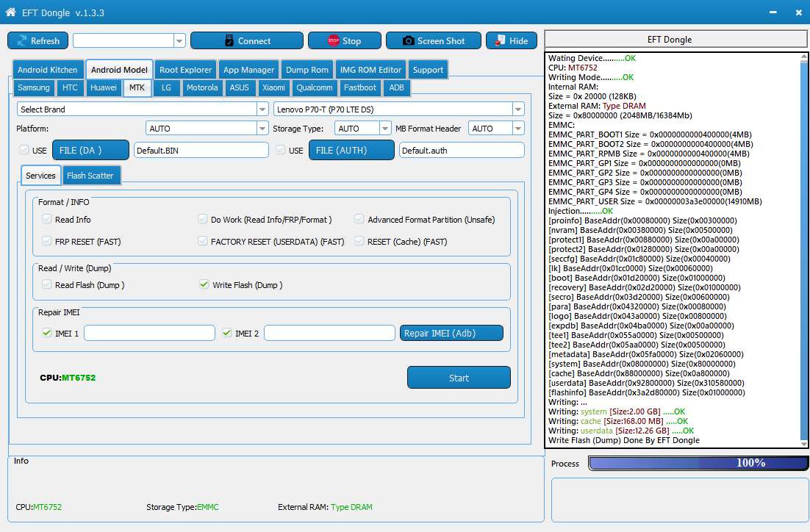Viewport: 810px width, 532px height.
Task: Switch to the Root Explorer tab
Action: pos(185,70)
